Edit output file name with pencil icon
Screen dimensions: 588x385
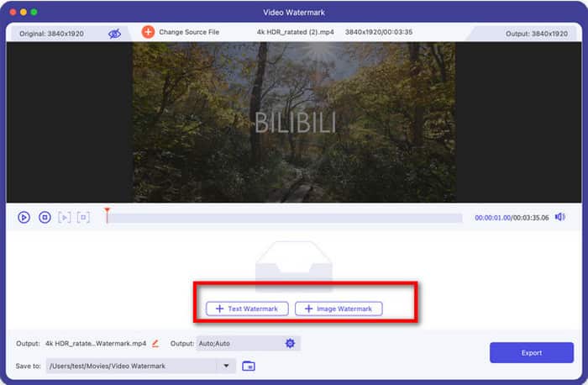click(155, 343)
